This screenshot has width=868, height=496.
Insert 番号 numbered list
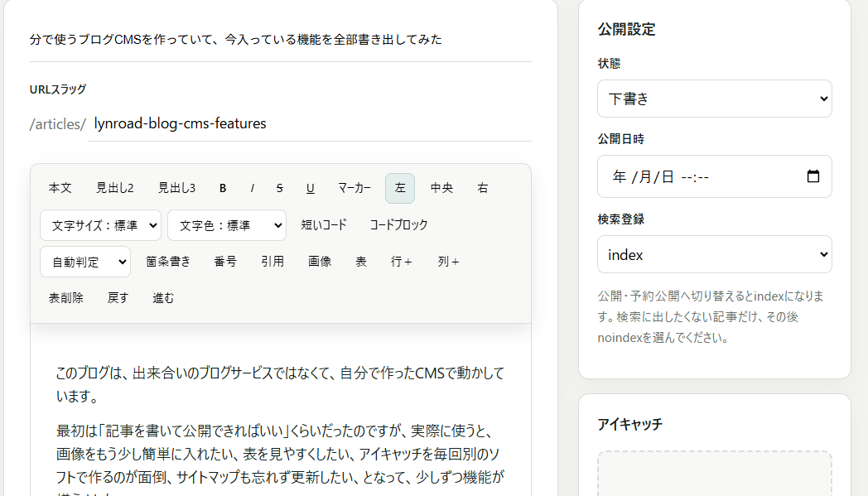(225, 262)
